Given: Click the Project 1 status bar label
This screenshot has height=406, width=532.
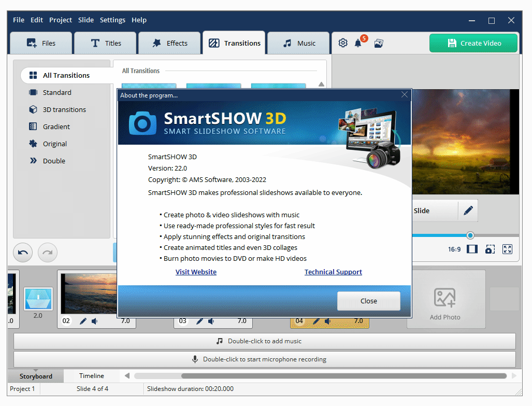Looking at the screenshot, I should tap(22, 389).
